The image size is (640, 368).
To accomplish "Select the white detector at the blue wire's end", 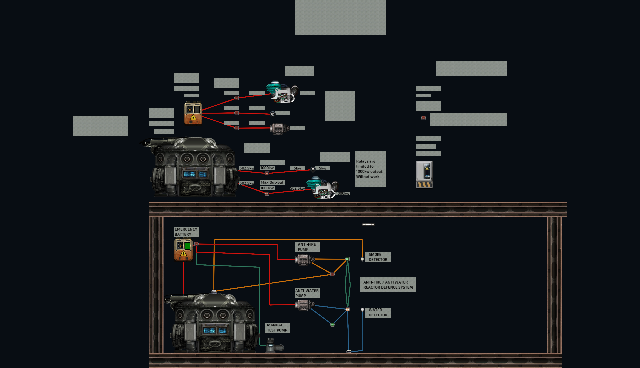I will (362, 310).
